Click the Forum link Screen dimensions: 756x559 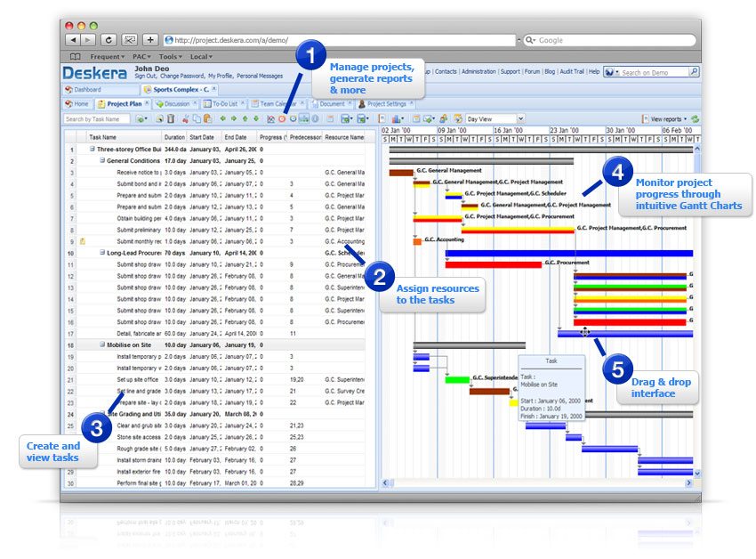(532, 71)
